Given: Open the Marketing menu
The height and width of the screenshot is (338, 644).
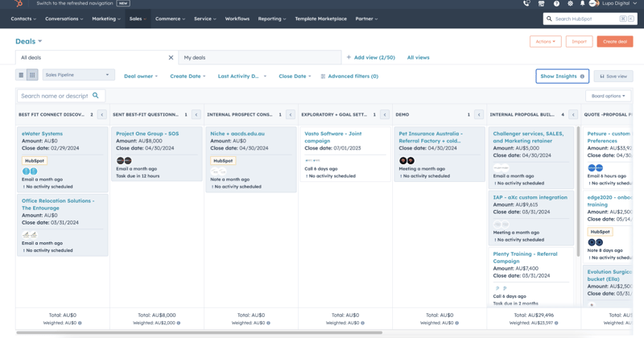Looking at the screenshot, I should (x=106, y=19).
